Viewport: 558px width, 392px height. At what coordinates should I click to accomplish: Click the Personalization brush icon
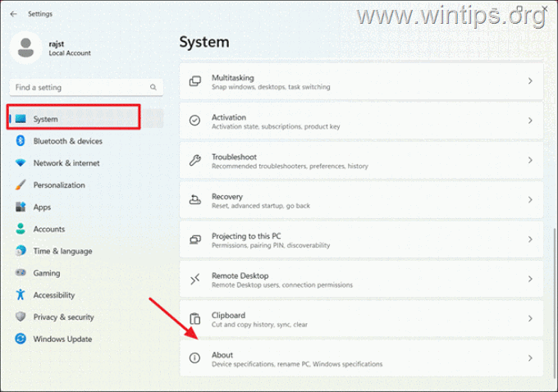(21, 185)
